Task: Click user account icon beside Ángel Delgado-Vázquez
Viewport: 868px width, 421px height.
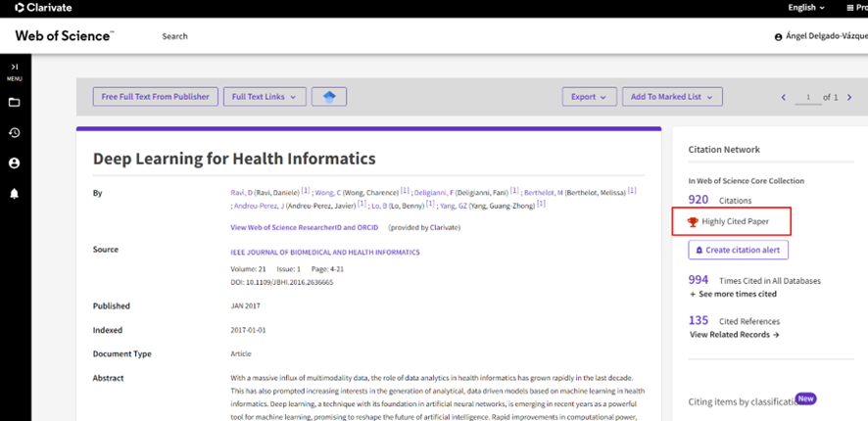Action: 778,37
